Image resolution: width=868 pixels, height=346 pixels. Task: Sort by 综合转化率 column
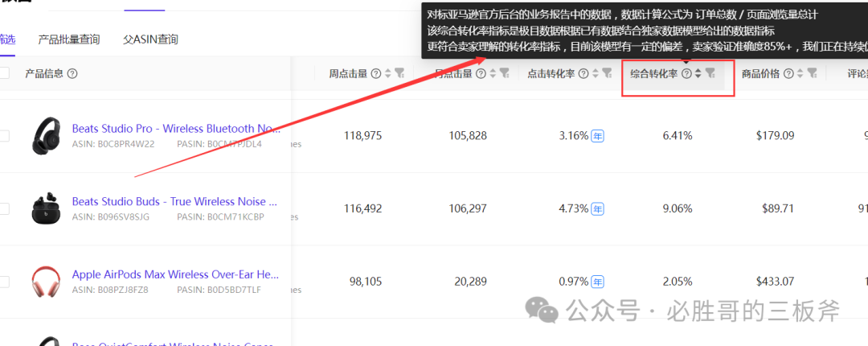698,73
